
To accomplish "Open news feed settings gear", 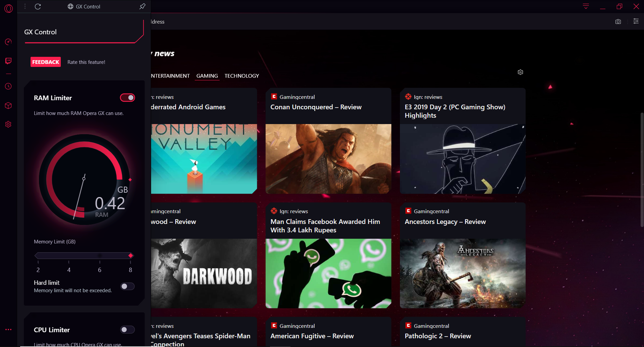I will pos(520,72).
